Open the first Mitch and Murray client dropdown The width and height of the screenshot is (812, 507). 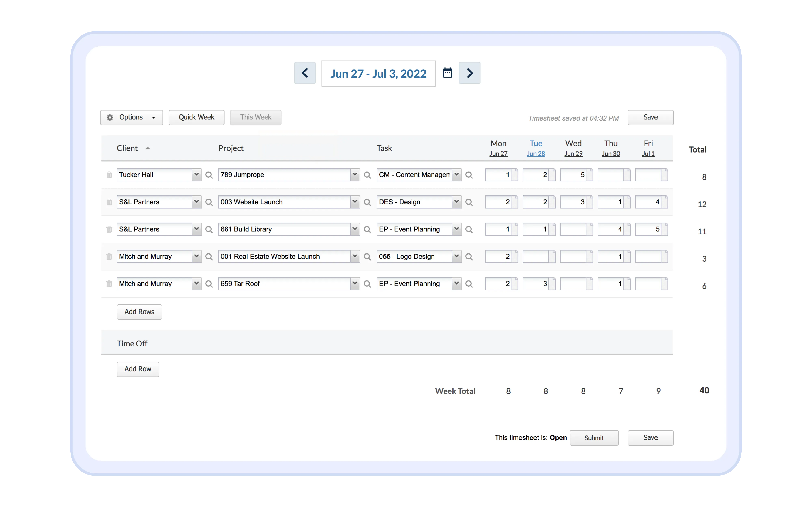pos(197,257)
